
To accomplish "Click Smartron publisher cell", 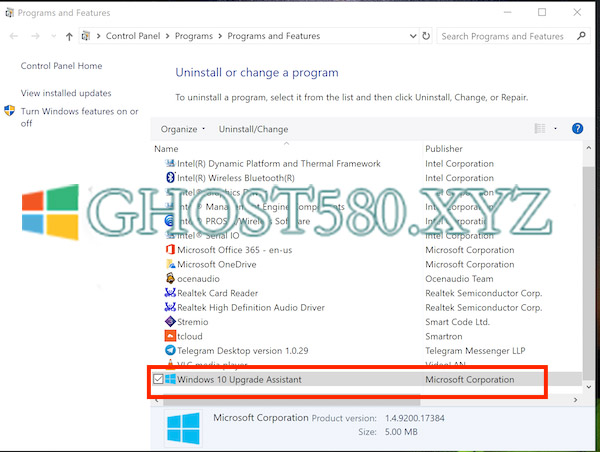I will point(443,336).
